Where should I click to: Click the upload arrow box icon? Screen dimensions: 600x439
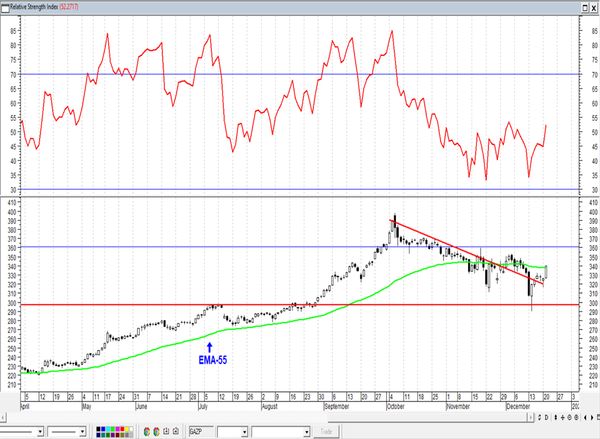click(x=176, y=431)
